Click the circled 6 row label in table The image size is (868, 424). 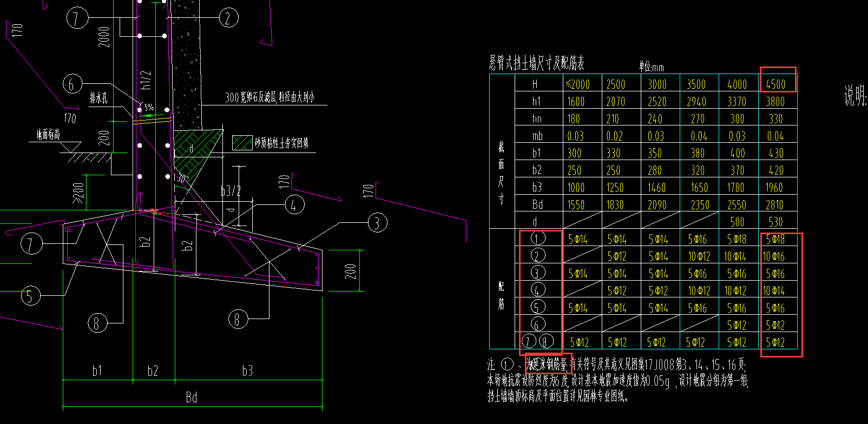537,324
